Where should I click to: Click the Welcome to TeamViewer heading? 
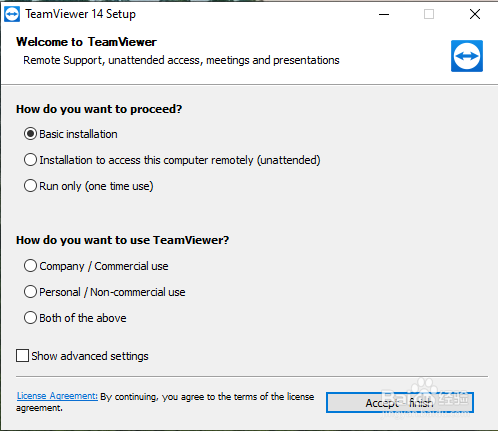(86, 42)
